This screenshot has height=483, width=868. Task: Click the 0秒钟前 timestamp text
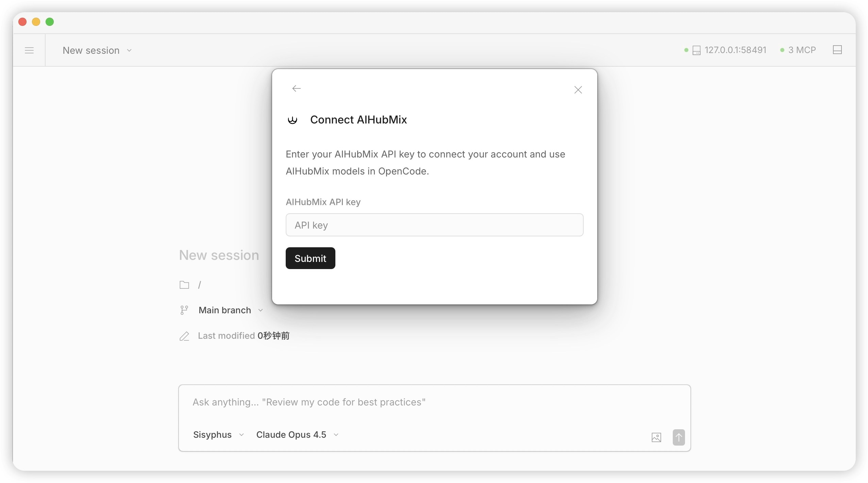[273, 336]
